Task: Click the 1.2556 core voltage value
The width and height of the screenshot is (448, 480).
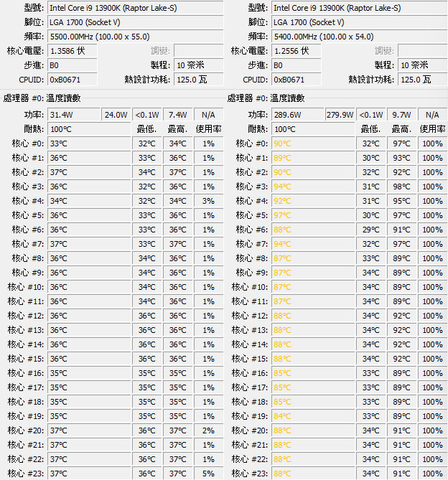Action: (x=297, y=51)
